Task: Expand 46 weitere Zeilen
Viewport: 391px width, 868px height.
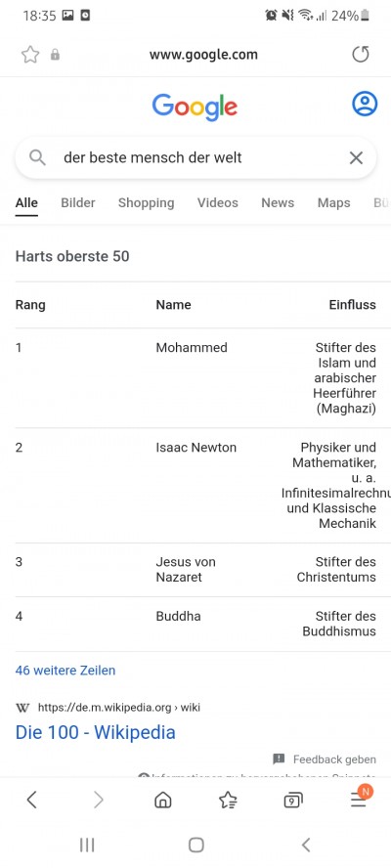Action: click(65, 671)
